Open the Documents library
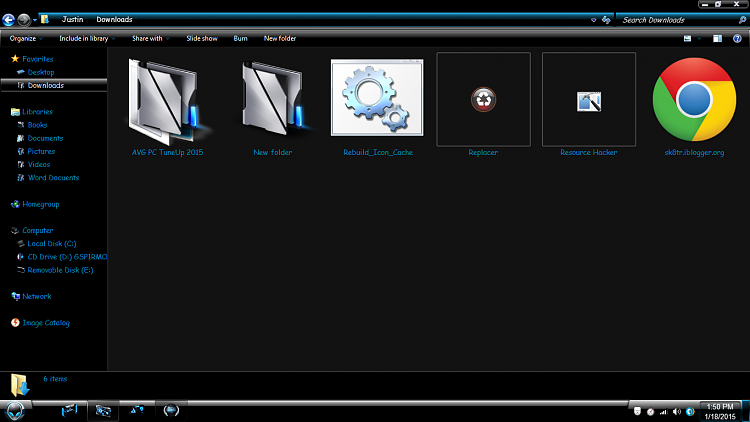The height and width of the screenshot is (422, 750). tap(45, 138)
